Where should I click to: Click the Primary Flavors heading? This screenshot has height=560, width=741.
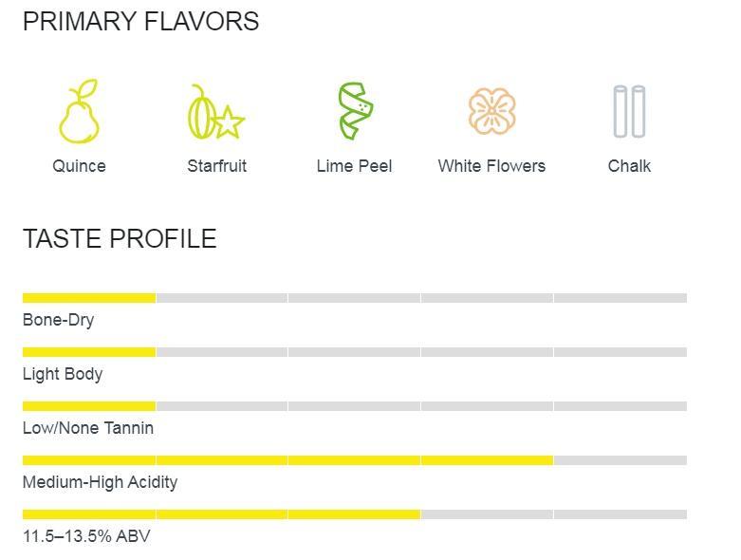point(140,22)
